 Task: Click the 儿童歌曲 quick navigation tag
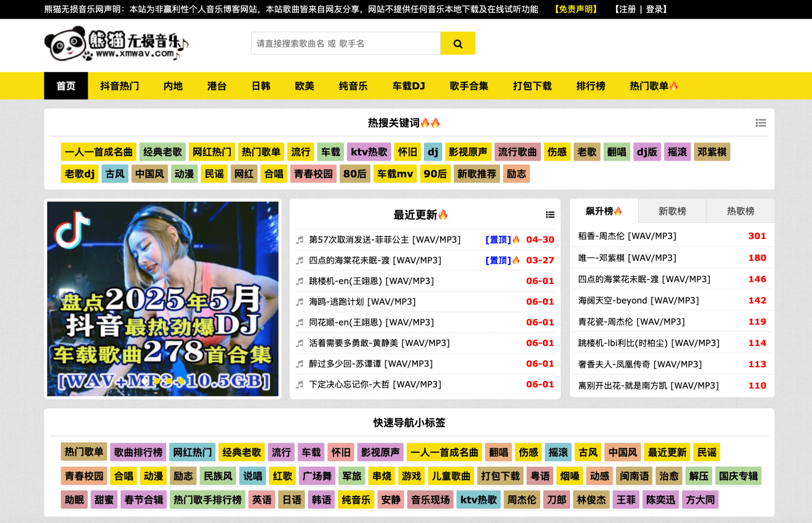[451, 476]
